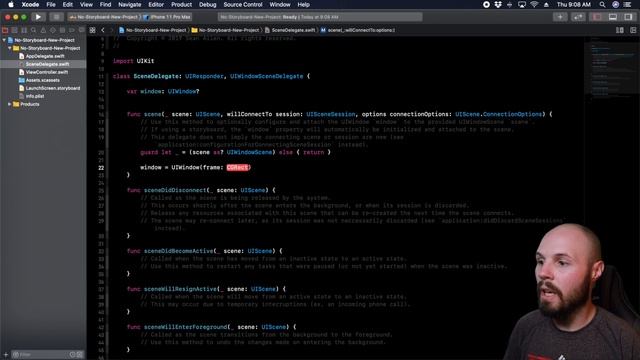The height and width of the screenshot is (360, 640).
Task: Select LaunchScreen.storyboard in navigator
Action: click(x=53, y=88)
